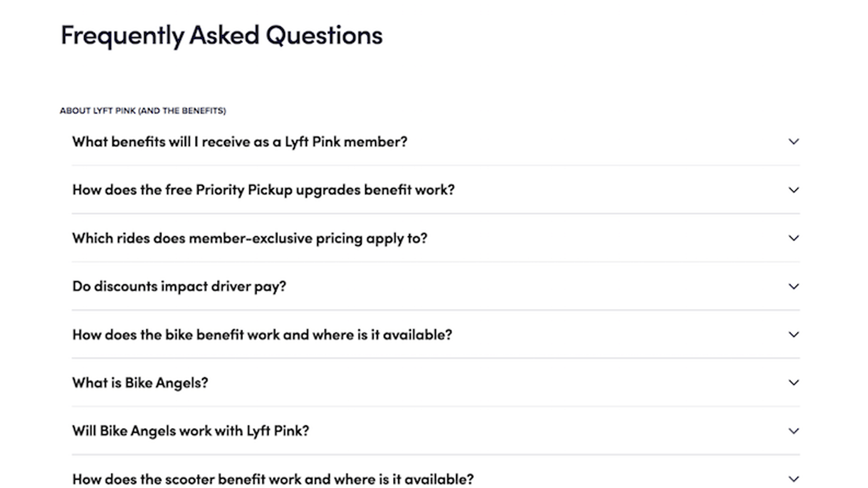Select the "What is Bike Angels?" question text
Screen dimensions: 868x488
140,383
